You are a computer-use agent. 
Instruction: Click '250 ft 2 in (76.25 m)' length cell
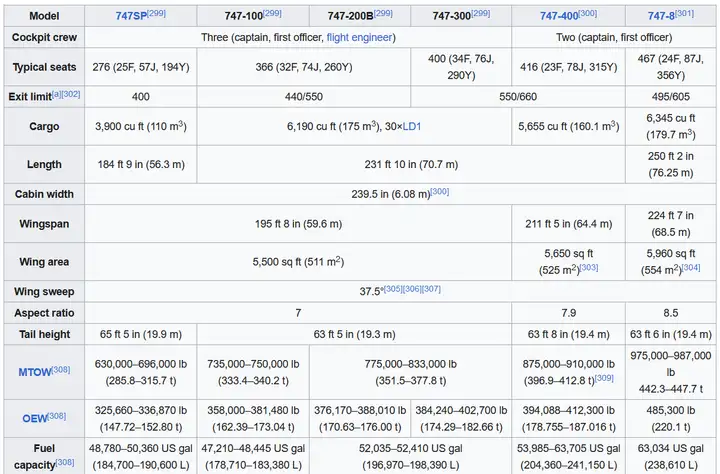tap(671, 164)
